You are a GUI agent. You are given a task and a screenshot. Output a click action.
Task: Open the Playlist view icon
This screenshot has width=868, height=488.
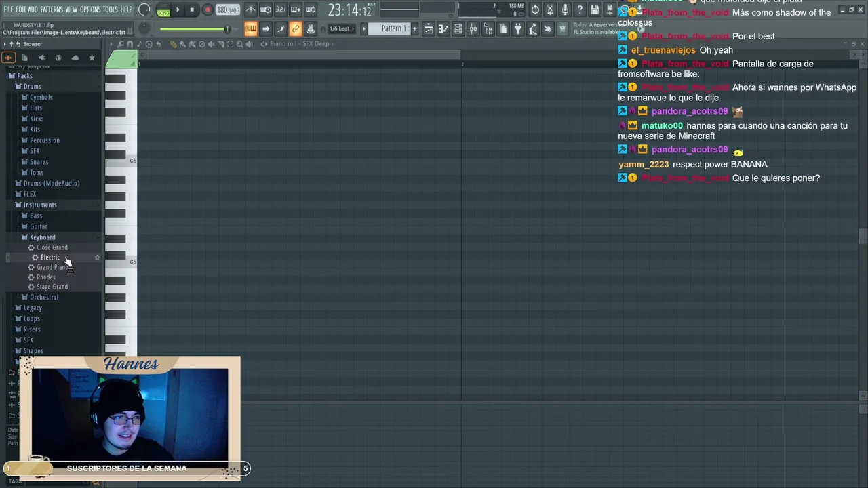point(429,28)
